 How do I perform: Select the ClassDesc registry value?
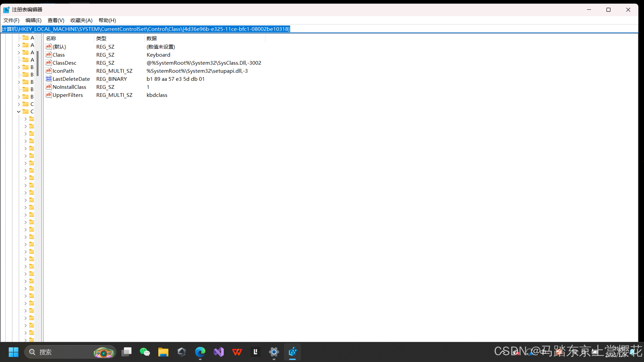point(64,63)
